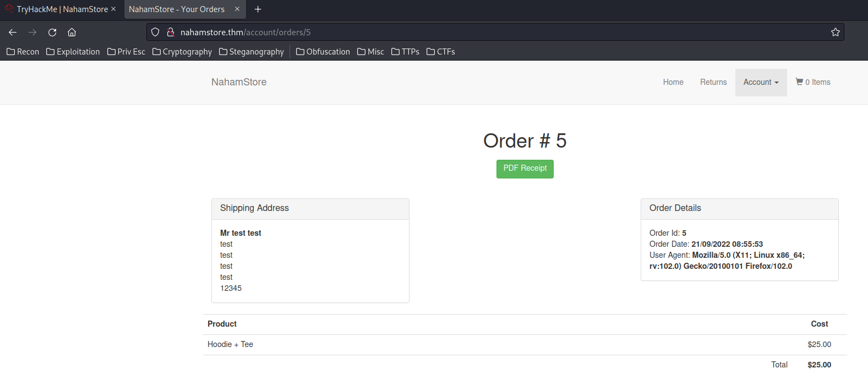Click the Product column header
The image size is (868, 390).
tap(222, 324)
